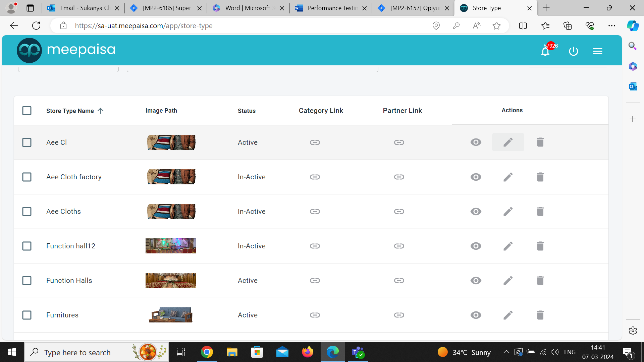Viewport: 644px width, 362px height.
Task: Switch to MP2-6185 Super browser tab
Action: click(166, 8)
